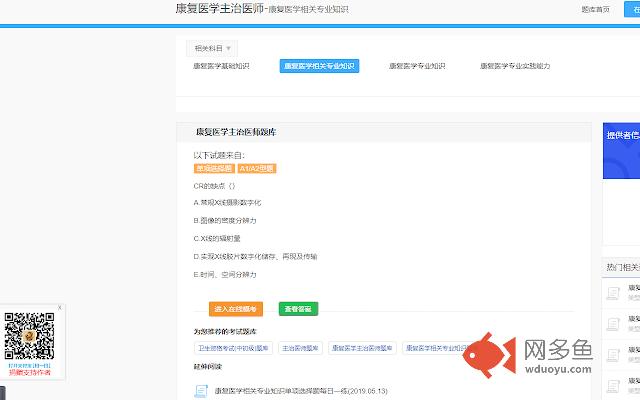Choose answer B. 图像的密度分辨力
640x400 pixels.
click(225, 220)
